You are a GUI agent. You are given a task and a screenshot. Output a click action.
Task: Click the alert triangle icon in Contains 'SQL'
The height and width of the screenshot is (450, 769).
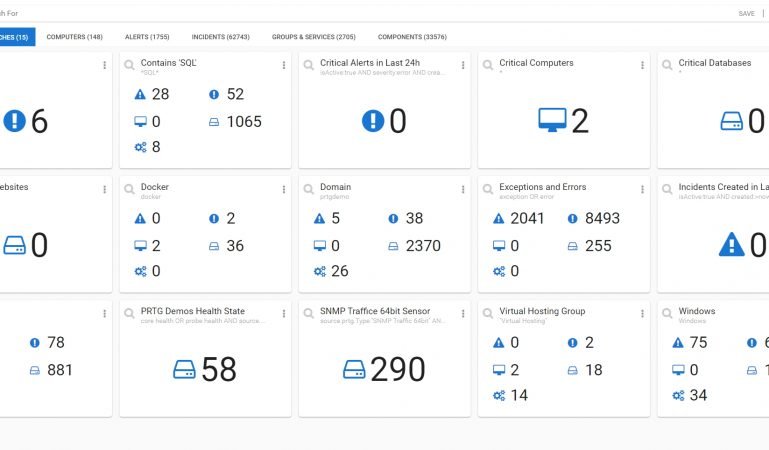140,94
